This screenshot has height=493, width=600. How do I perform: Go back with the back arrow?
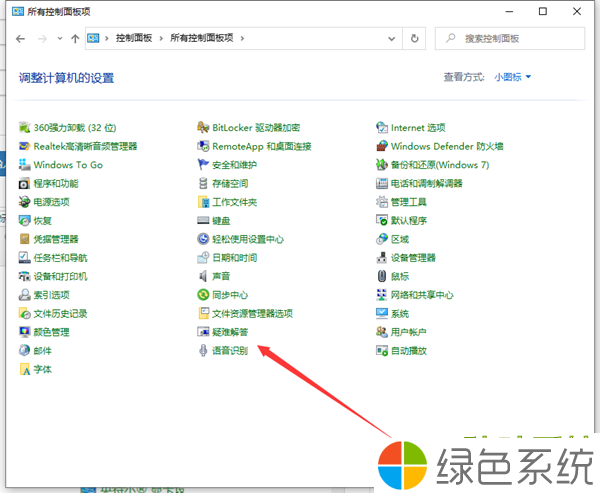tap(21, 38)
